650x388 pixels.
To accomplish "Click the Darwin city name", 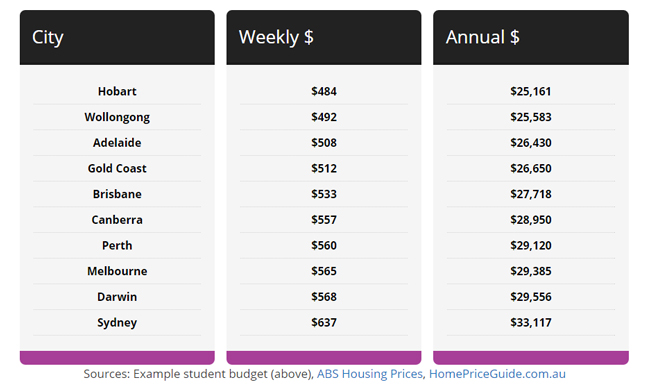I will tap(117, 297).
